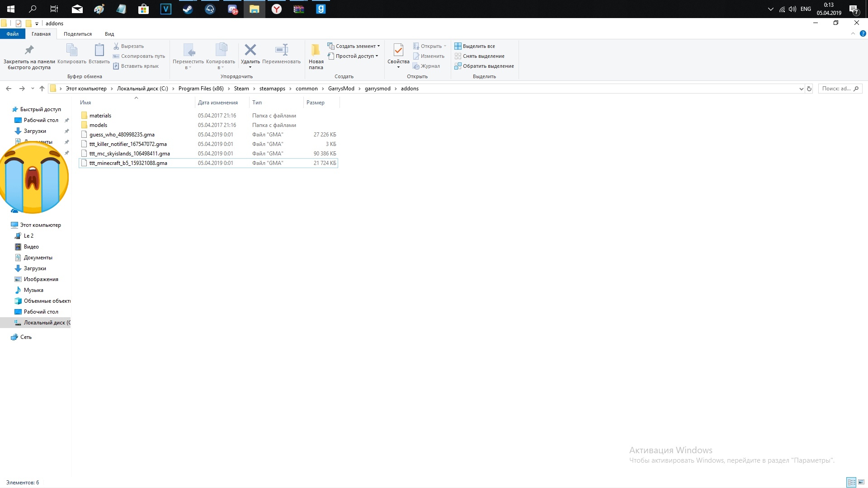868x488 pixels.
Task: Open Create item (Создать элемент) dropdown
Action: tap(355, 46)
